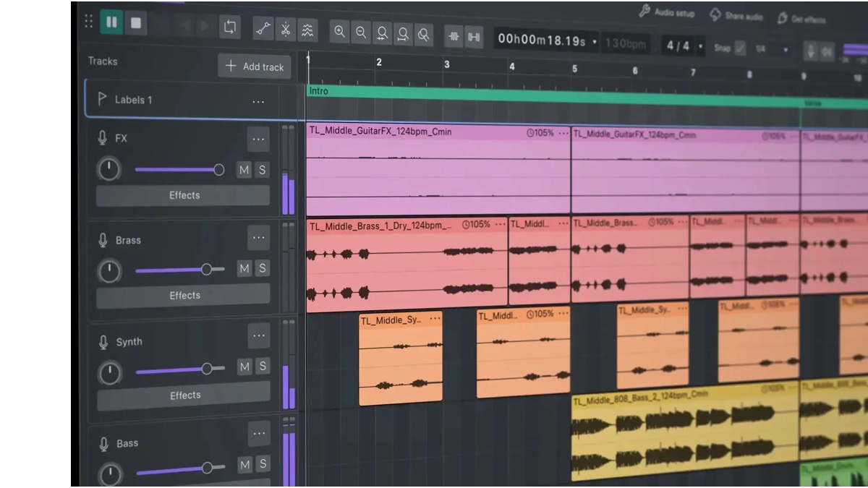Screen dimensions: 868x488
Task: Click the Zoom Out magnifier
Action: [x=360, y=33]
